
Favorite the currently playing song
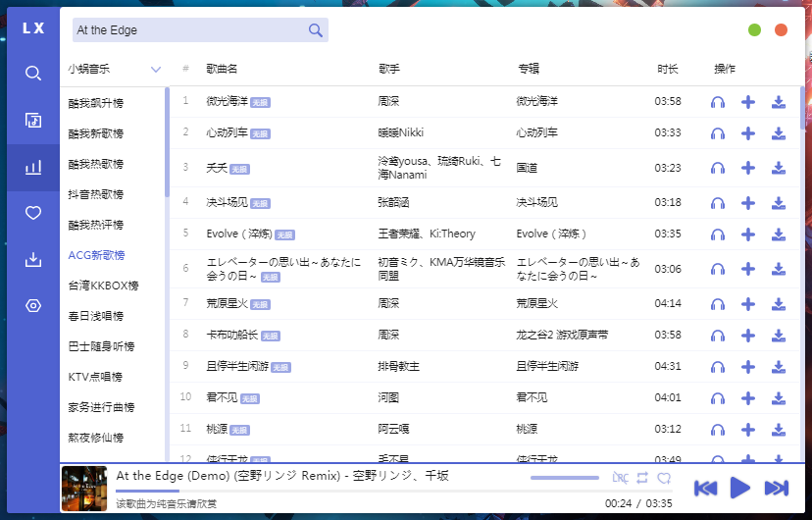[664, 478]
